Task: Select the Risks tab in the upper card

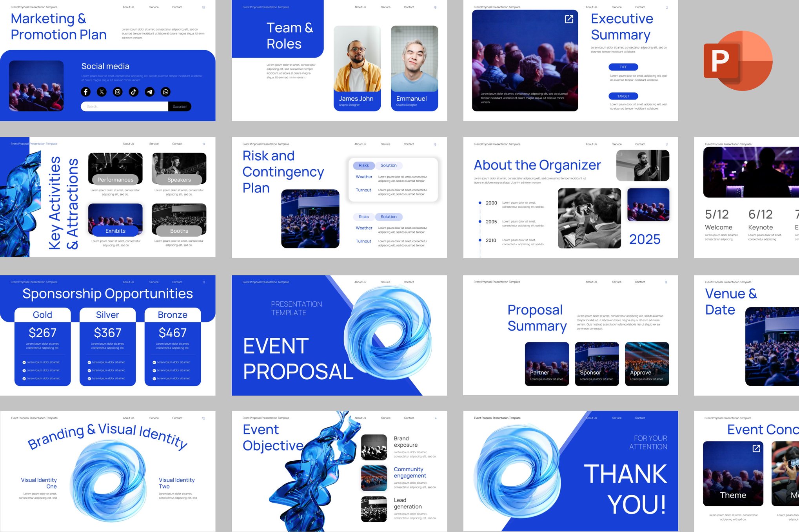Action: coord(364,165)
